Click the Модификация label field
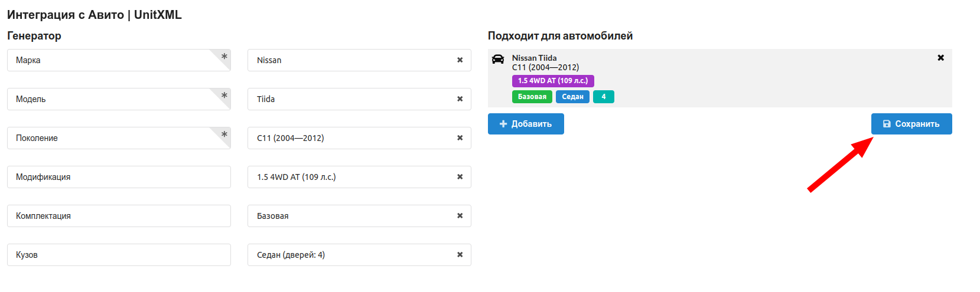Screen dimensions: 980x292 click(x=119, y=177)
